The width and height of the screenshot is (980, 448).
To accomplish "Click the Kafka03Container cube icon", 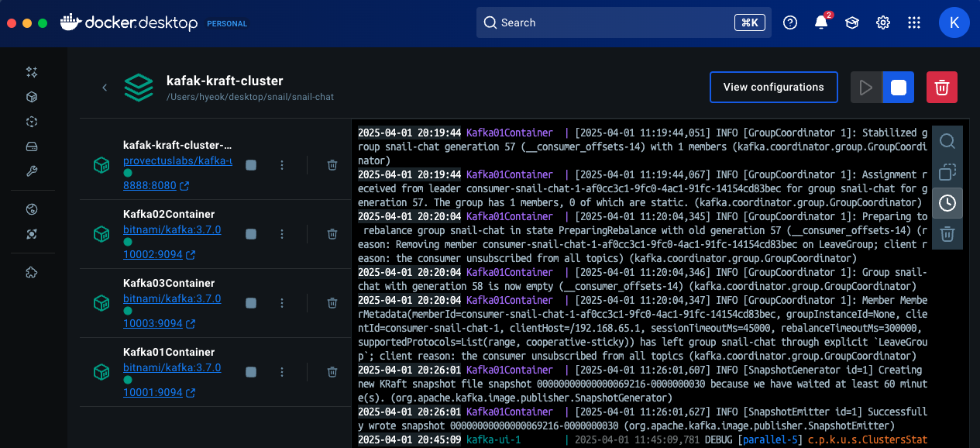I will click(101, 302).
